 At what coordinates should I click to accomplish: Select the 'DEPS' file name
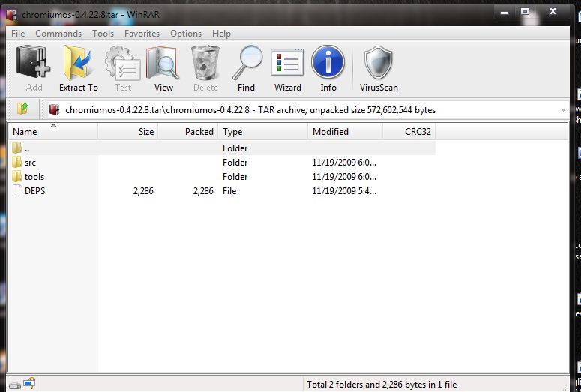tap(34, 191)
